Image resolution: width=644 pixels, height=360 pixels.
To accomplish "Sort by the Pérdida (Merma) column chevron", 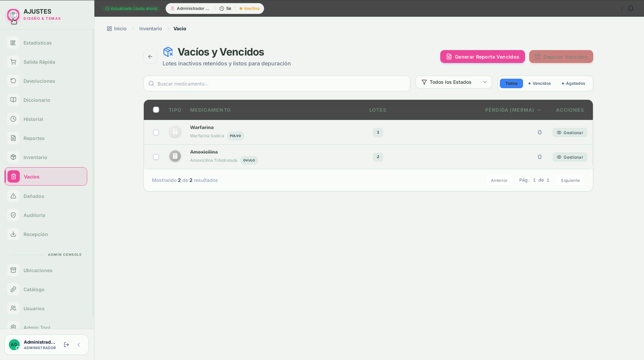I will (539, 110).
